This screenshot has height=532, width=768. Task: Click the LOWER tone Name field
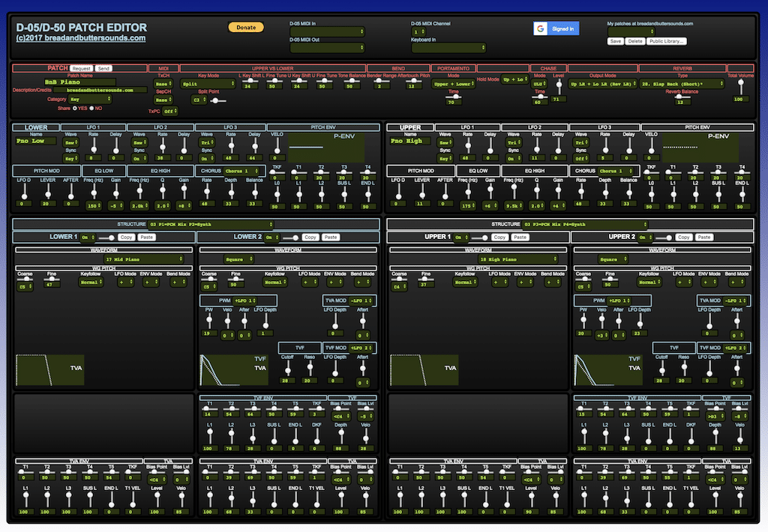pos(36,141)
